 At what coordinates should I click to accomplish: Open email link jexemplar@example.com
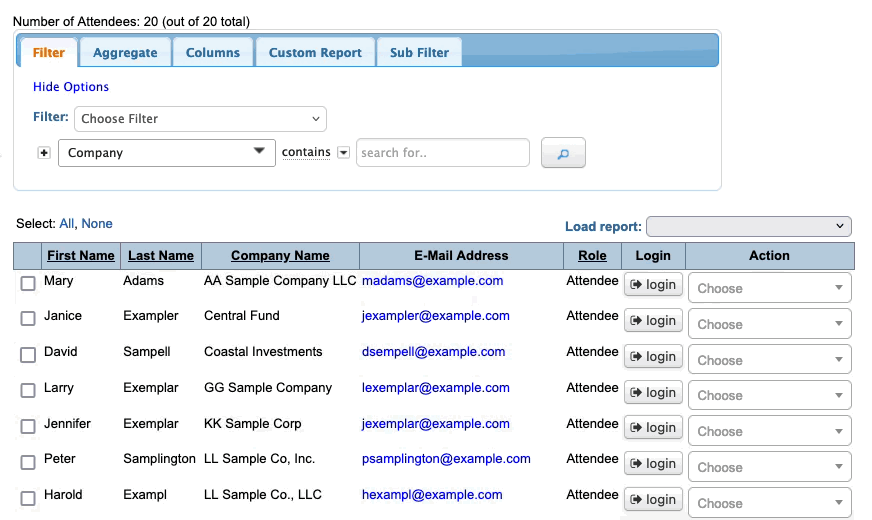tap(435, 424)
